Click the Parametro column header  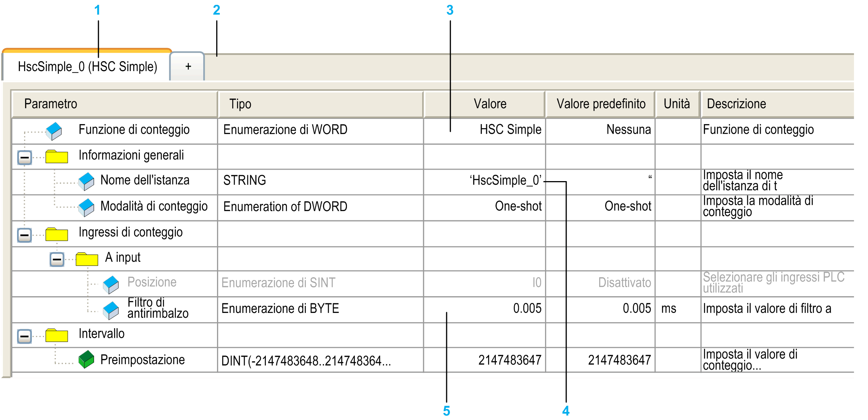[x=115, y=104]
